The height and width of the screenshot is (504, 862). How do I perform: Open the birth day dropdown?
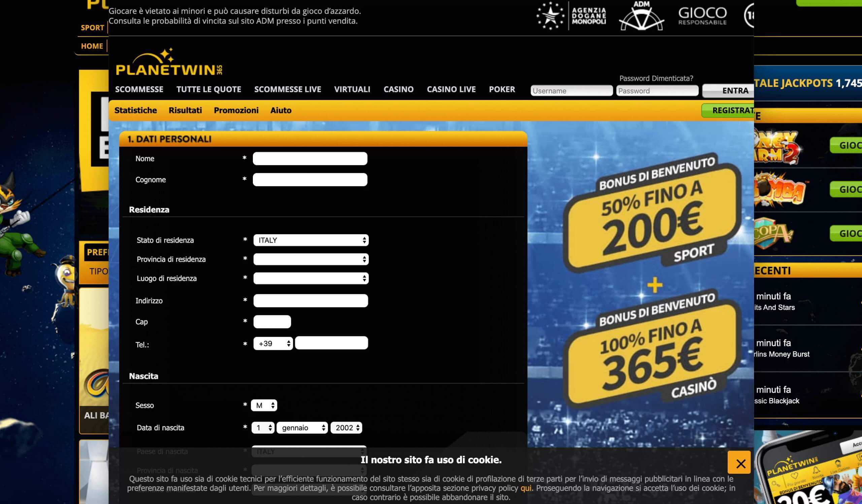tap(263, 428)
